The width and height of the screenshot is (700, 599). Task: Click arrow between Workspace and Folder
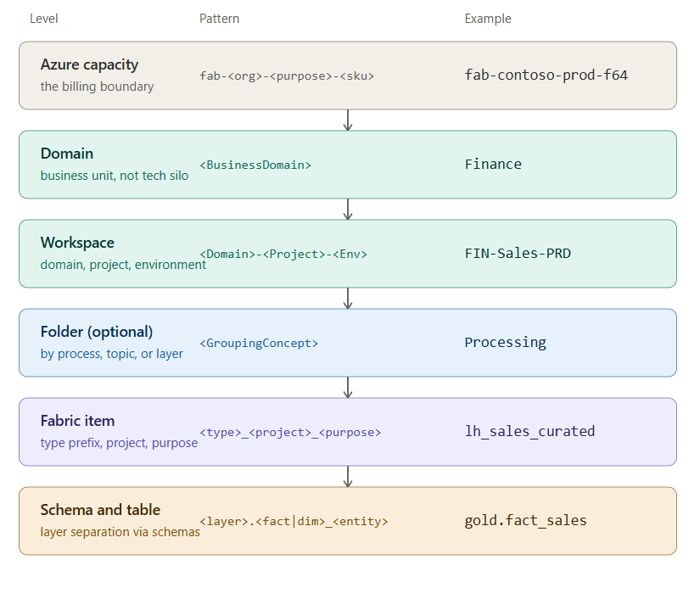(x=348, y=298)
